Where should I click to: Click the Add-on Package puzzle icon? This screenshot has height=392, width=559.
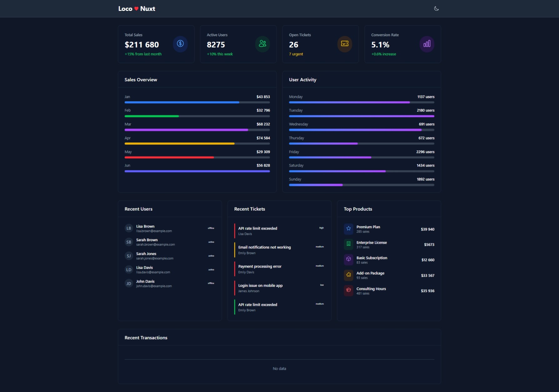[348, 275]
